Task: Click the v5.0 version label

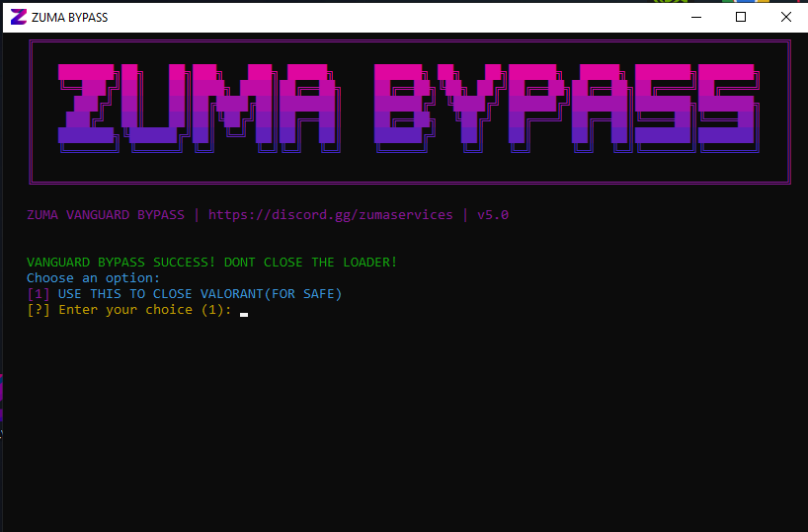Action: 493,215
